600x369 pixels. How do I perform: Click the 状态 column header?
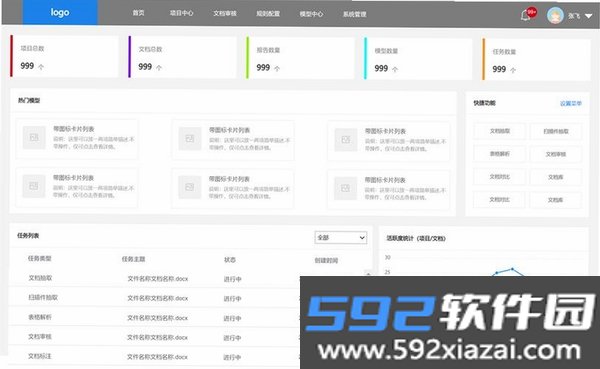tap(230, 260)
